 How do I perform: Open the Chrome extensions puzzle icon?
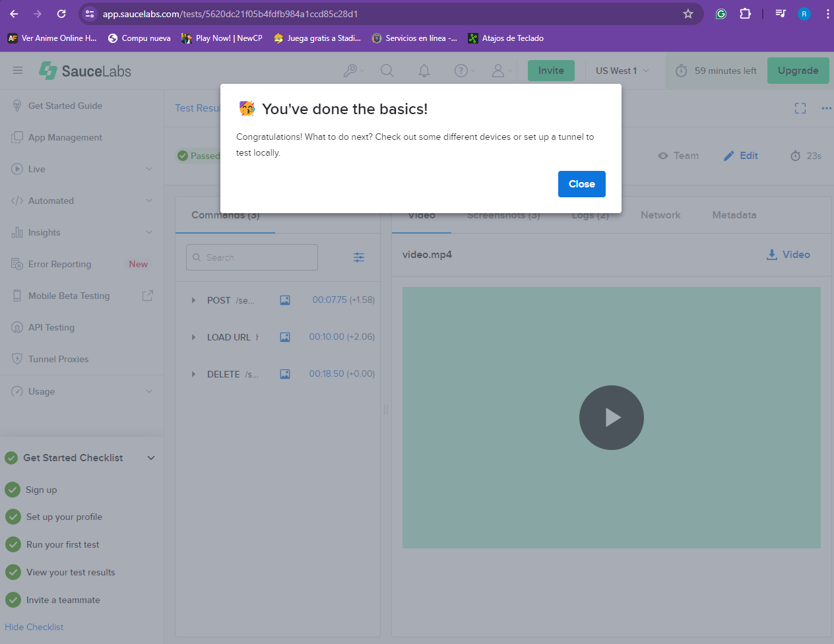click(x=745, y=14)
